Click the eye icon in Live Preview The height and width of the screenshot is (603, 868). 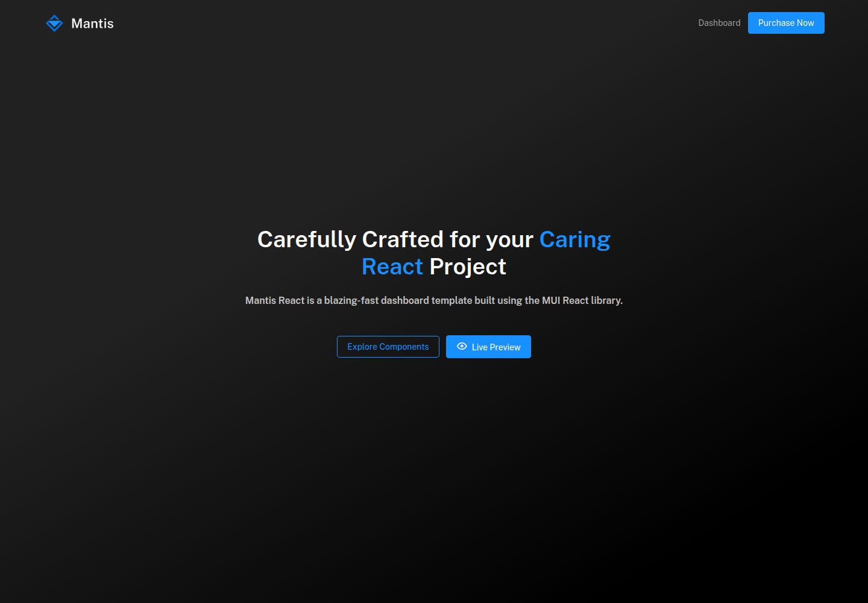click(x=462, y=346)
